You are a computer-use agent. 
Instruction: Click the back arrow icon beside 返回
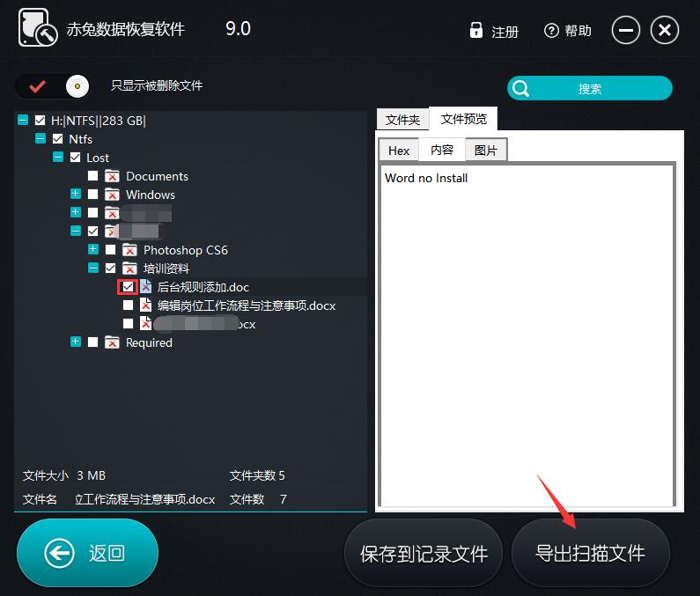(x=59, y=553)
